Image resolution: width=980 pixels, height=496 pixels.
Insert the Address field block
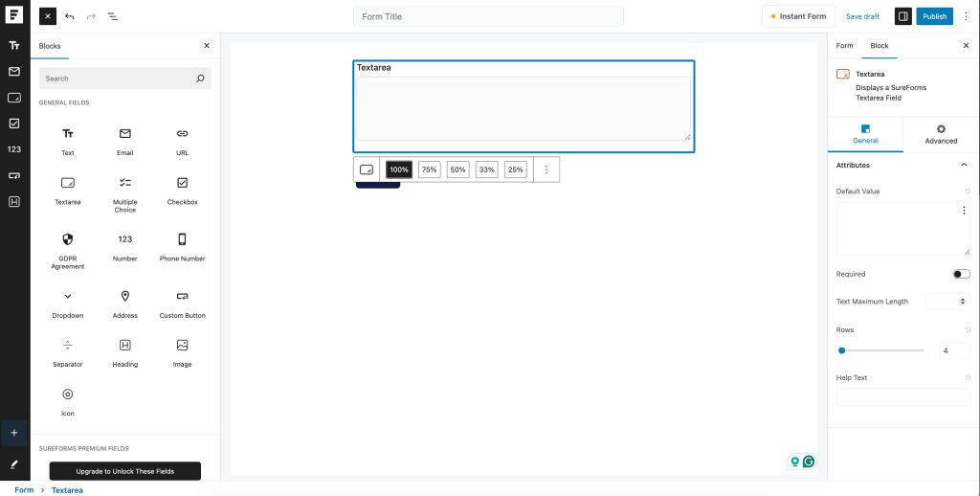coord(124,302)
